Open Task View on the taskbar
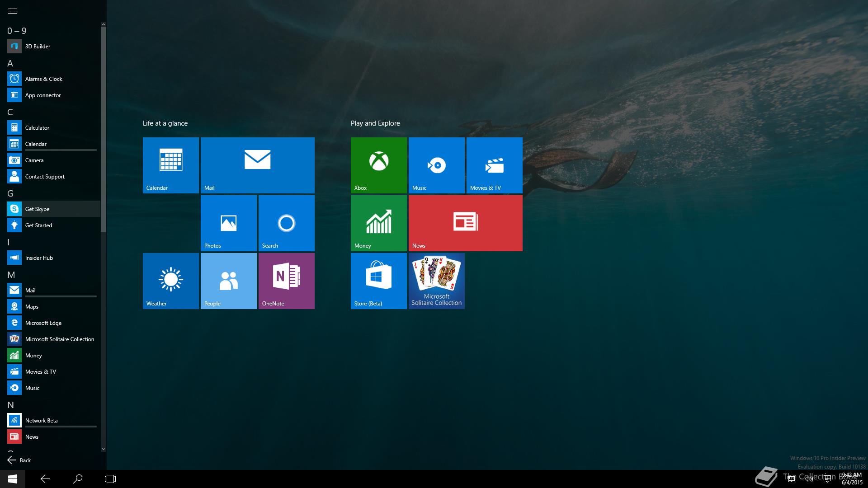This screenshot has width=868, height=488. tap(110, 479)
